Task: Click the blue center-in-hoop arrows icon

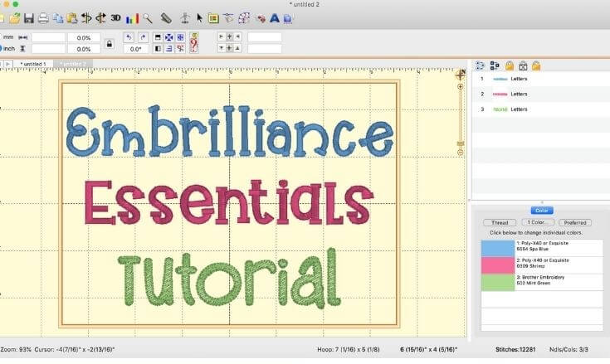Action: (x=168, y=37)
